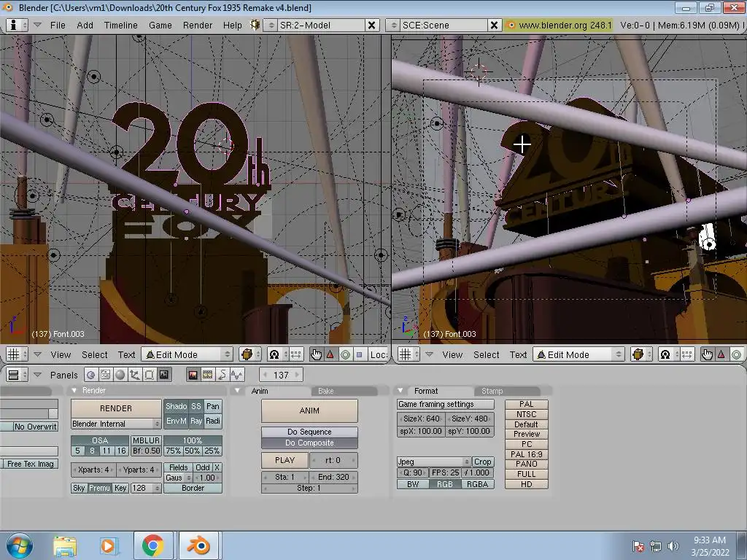This screenshot has height=560, width=747.
Task: Open the Jpeg image format dropdown
Action: point(433,462)
